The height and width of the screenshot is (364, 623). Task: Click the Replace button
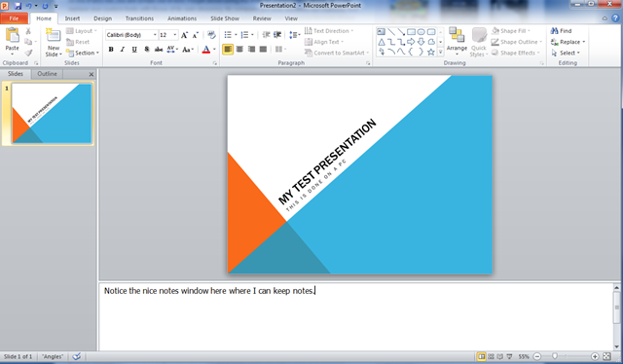[x=568, y=42]
